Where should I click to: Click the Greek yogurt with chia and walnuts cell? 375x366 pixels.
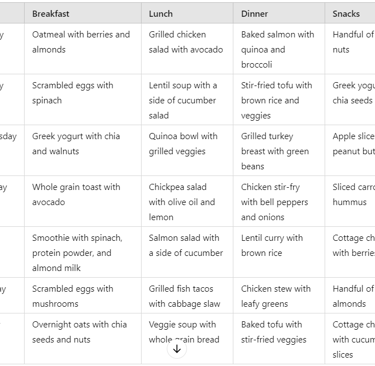pyautogui.click(x=83, y=151)
